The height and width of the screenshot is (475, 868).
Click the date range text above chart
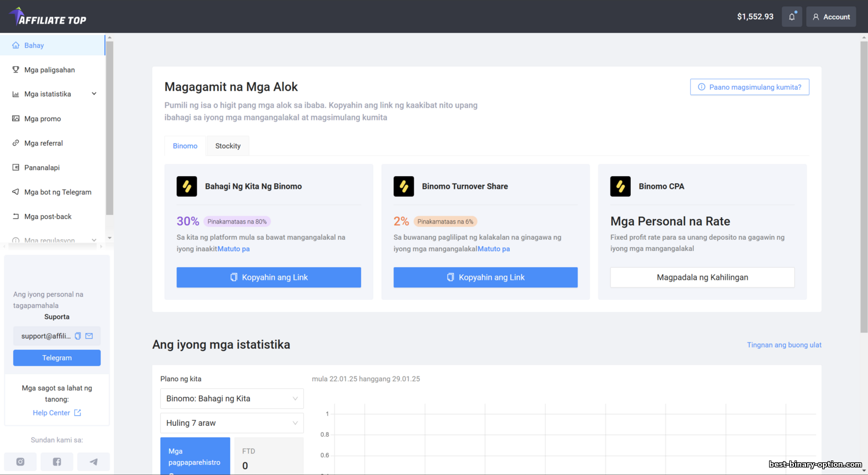(x=366, y=379)
